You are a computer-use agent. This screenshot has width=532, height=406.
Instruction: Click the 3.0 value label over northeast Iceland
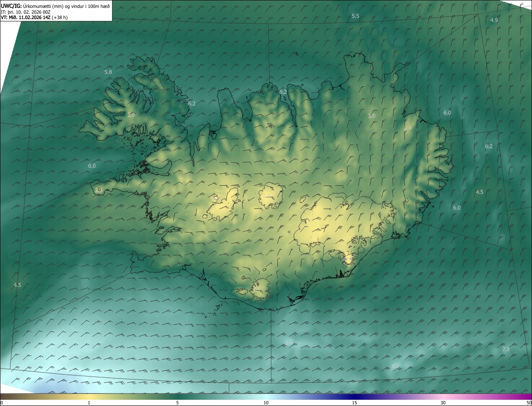pos(372,116)
